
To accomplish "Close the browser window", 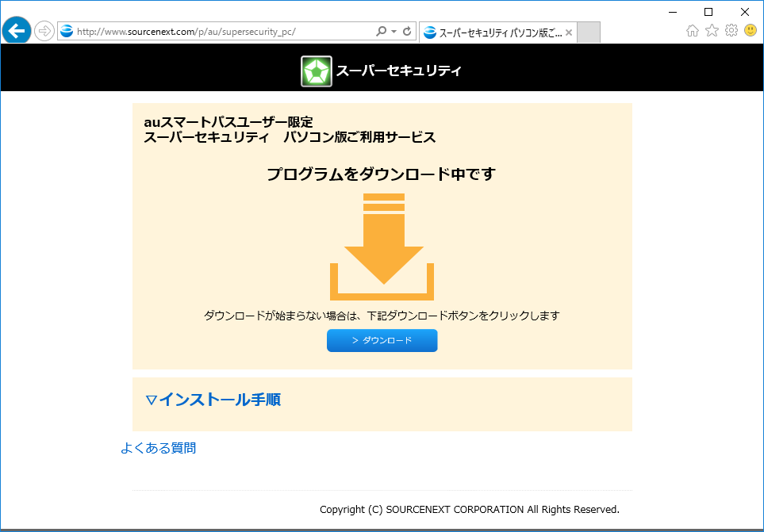I will (x=744, y=12).
